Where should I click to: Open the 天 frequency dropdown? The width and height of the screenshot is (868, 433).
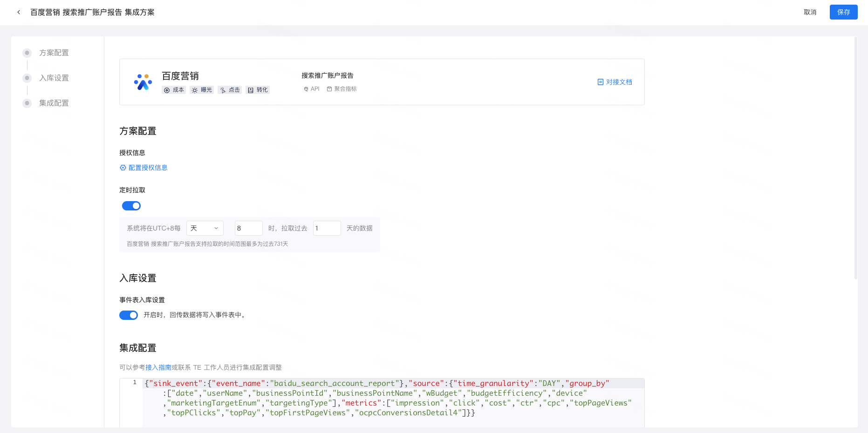[x=205, y=228]
